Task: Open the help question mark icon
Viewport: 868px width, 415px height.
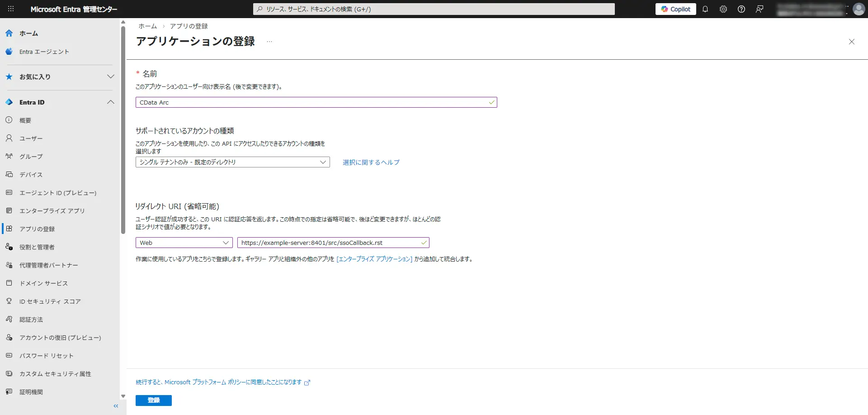Action: 741,9
